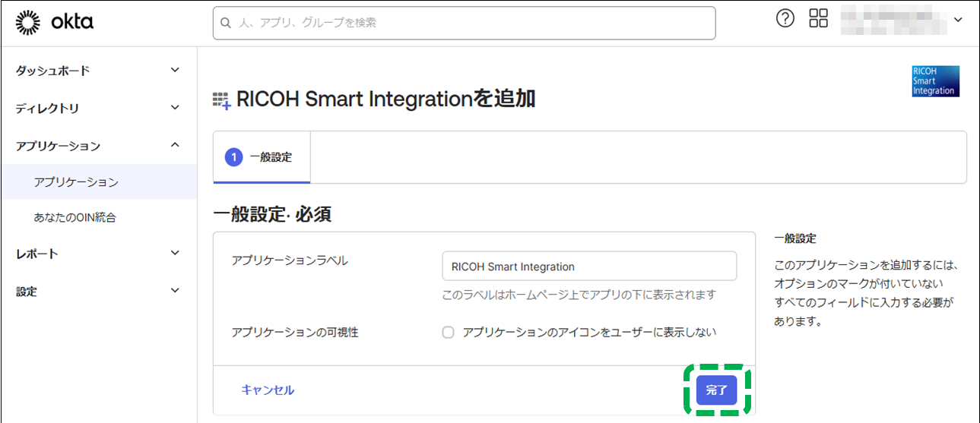980x423 pixels.
Task: Click the blurred account name
Action: click(x=893, y=20)
